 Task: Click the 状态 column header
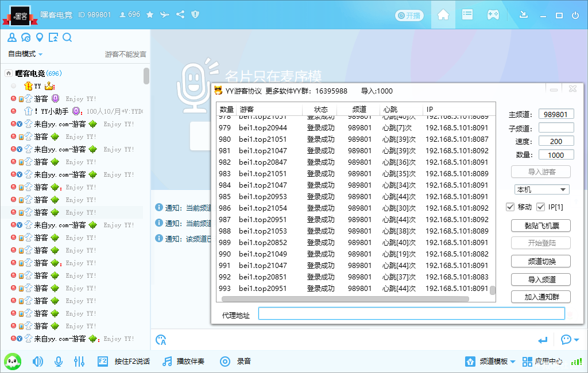point(320,110)
